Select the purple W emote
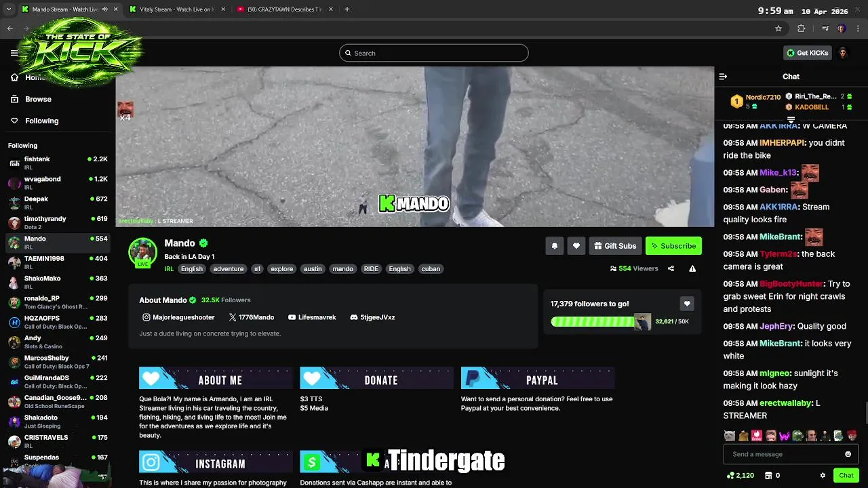This screenshot has width=868, height=488. (x=784, y=435)
